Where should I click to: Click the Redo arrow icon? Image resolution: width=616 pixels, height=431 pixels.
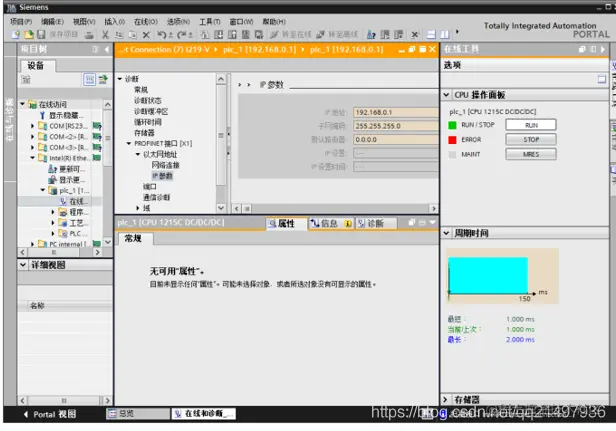pyautogui.click(x=182, y=35)
